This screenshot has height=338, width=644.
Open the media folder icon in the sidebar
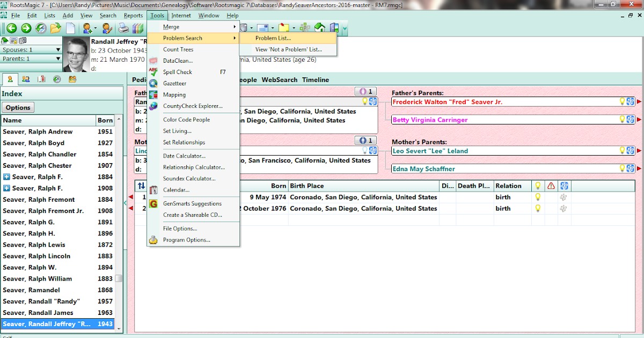(x=73, y=79)
